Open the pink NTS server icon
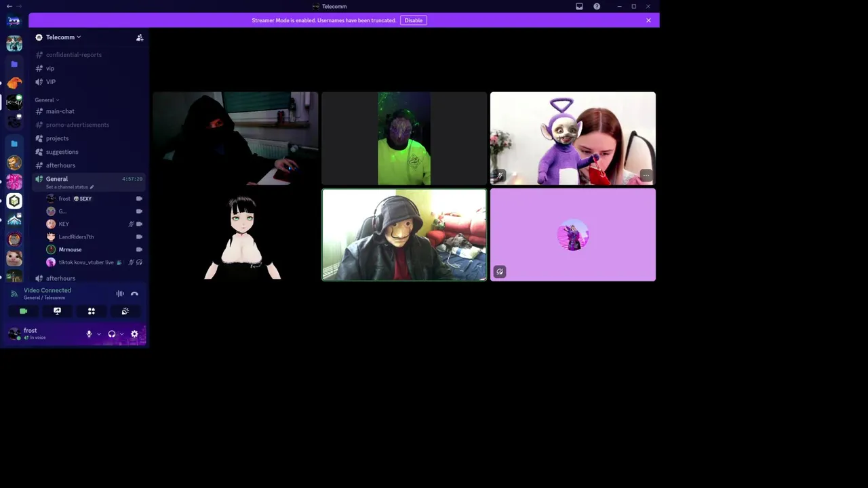Viewport: 868px width, 488px height. (x=14, y=182)
